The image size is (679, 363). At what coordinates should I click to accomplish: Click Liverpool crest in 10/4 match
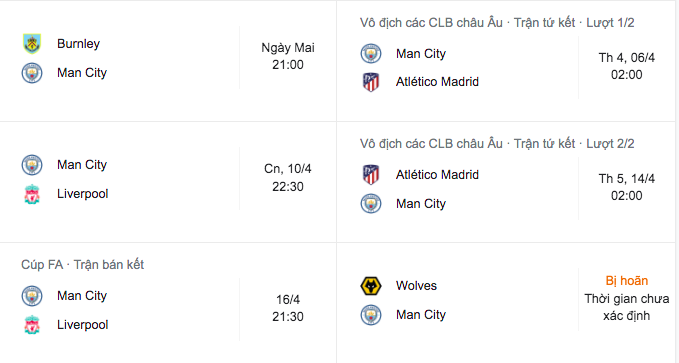32,194
